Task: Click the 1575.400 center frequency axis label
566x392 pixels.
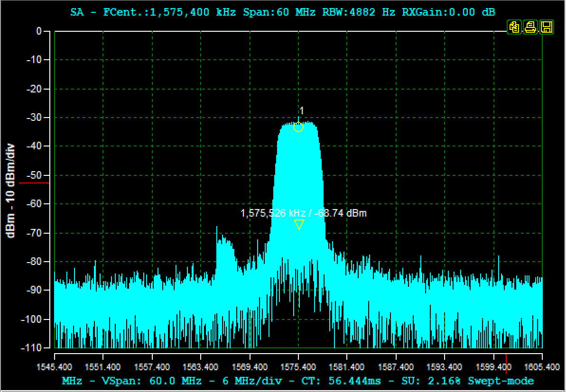Action: point(298,367)
